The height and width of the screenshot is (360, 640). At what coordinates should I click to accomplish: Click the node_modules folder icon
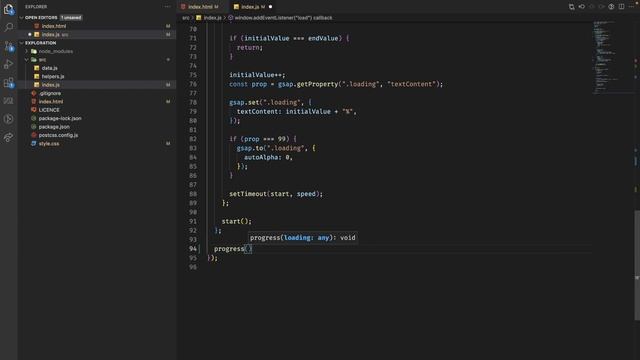pos(34,51)
